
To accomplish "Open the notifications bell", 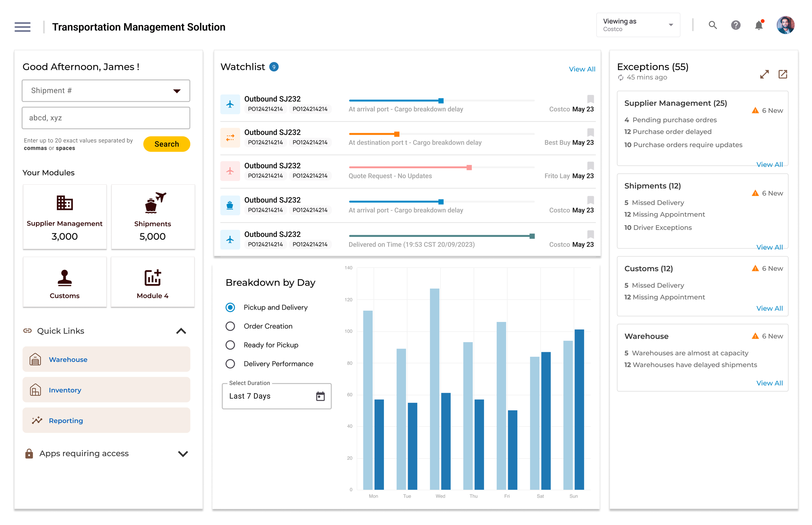I will coord(758,25).
